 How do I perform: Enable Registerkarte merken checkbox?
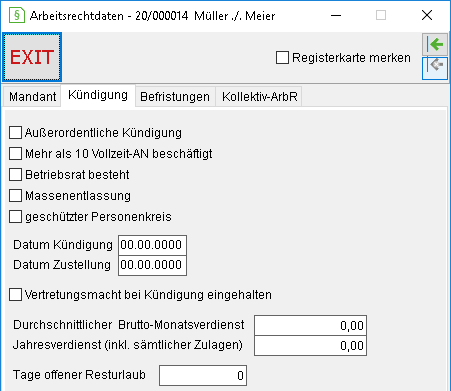pos(282,58)
